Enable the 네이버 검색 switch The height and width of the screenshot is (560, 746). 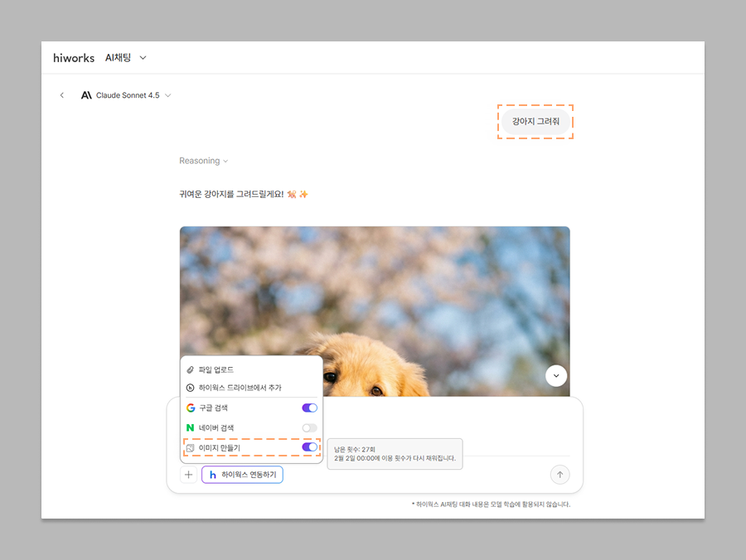tap(309, 427)
